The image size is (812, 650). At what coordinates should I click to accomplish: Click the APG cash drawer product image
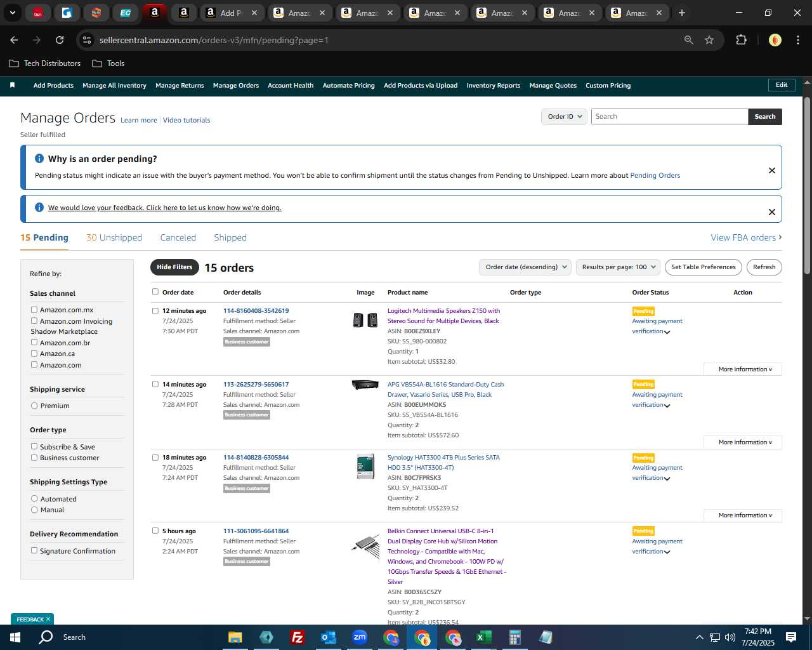[365, 385]
